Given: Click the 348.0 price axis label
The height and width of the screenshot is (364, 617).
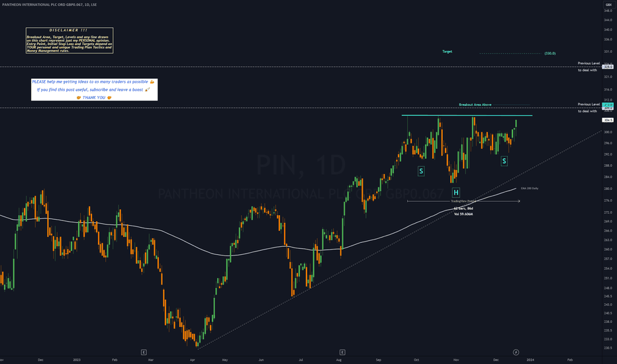Looking at the screenshot, I should pos(608,11).
